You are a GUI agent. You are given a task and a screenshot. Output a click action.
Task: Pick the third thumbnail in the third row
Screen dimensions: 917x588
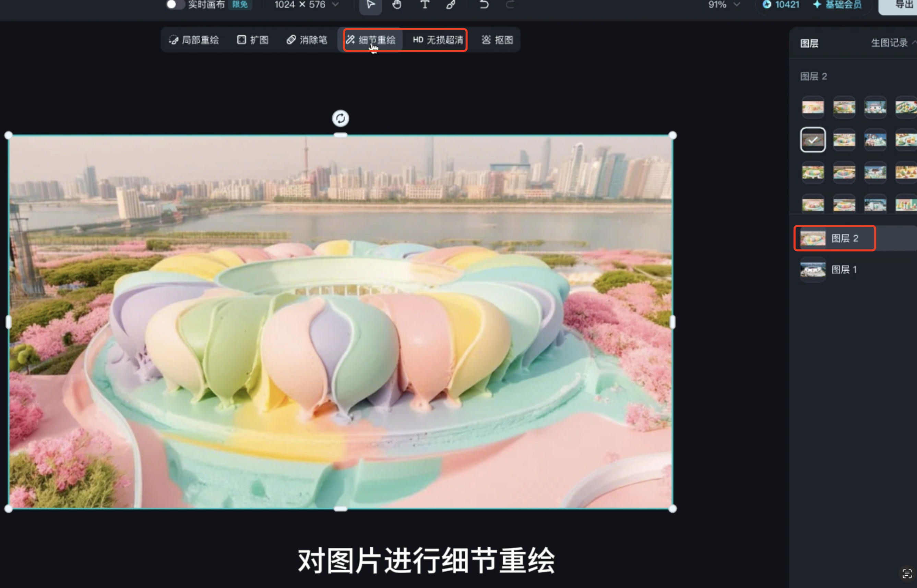tap(876, 172)
